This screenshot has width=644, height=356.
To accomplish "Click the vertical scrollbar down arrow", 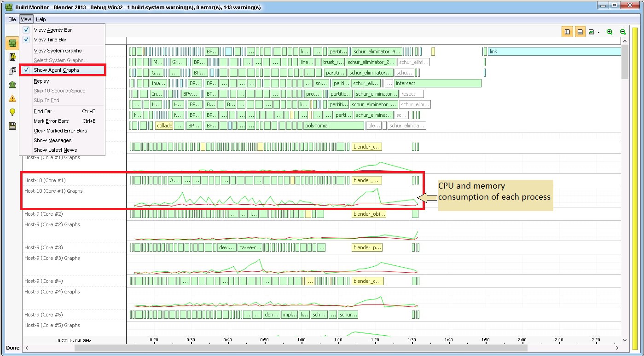I will coord(625,340).
